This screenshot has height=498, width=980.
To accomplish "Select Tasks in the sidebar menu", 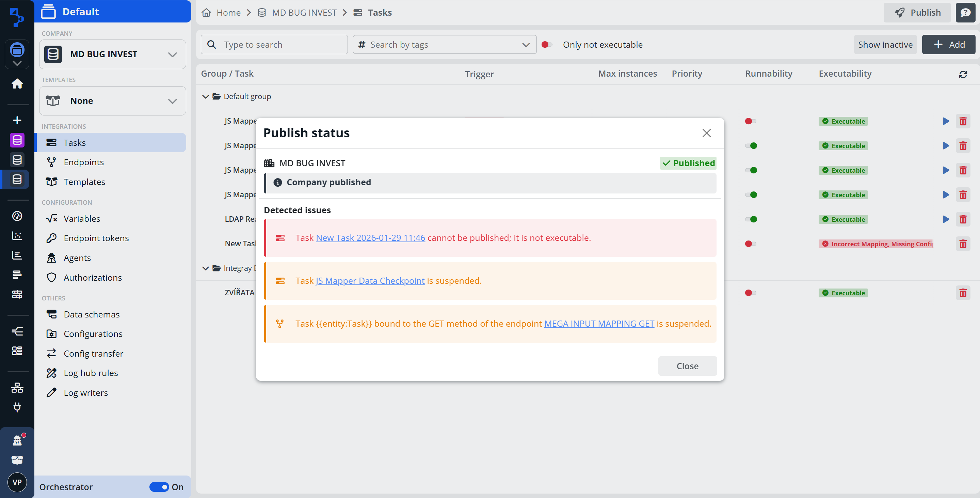I will coord(75,142).
